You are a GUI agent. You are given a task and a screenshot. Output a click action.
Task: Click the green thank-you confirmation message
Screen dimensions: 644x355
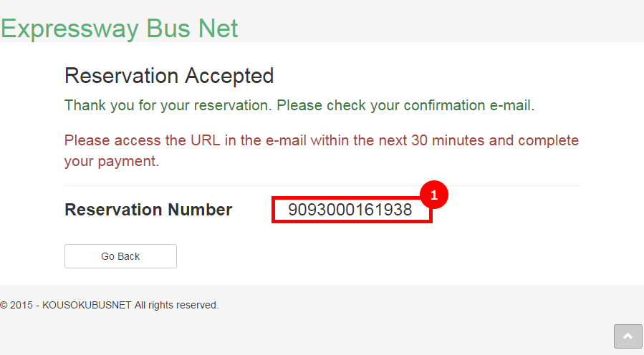pyautogui.click(x=299, y=105)
